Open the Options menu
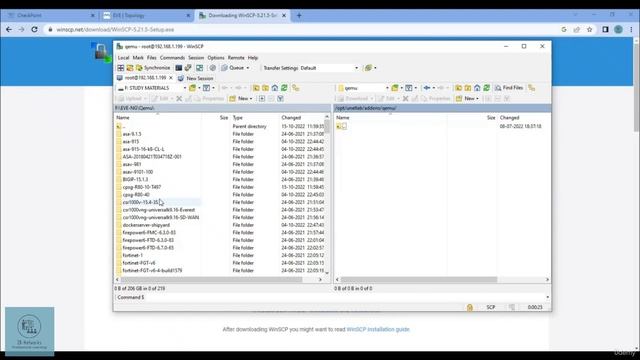This screenshot has height=360, width=640. (x=216, y=58)
